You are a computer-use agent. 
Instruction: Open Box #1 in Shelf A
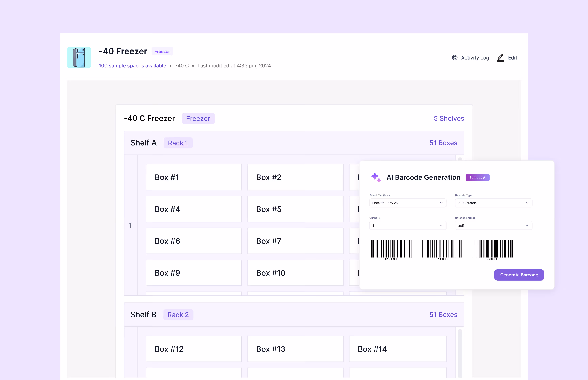pyautogui.click(x=194, y=177)
